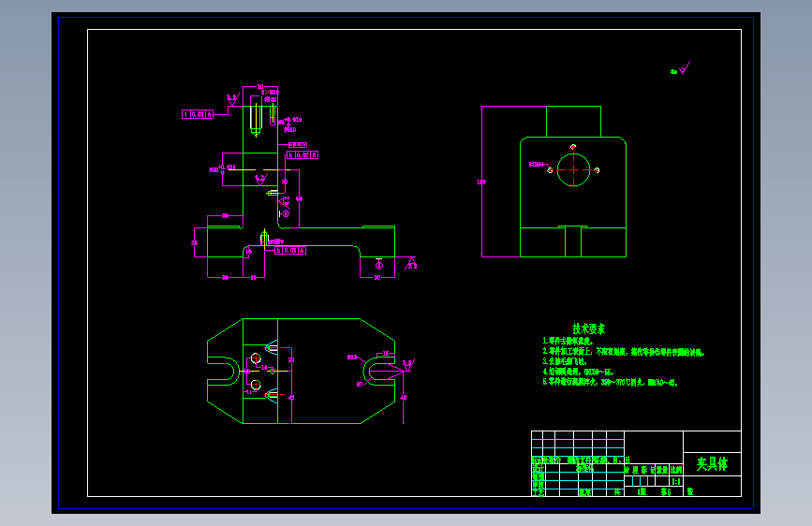Click the "R12" radius label in bottom view
Viewport: 812px width, 526px height.
[351, 358]
